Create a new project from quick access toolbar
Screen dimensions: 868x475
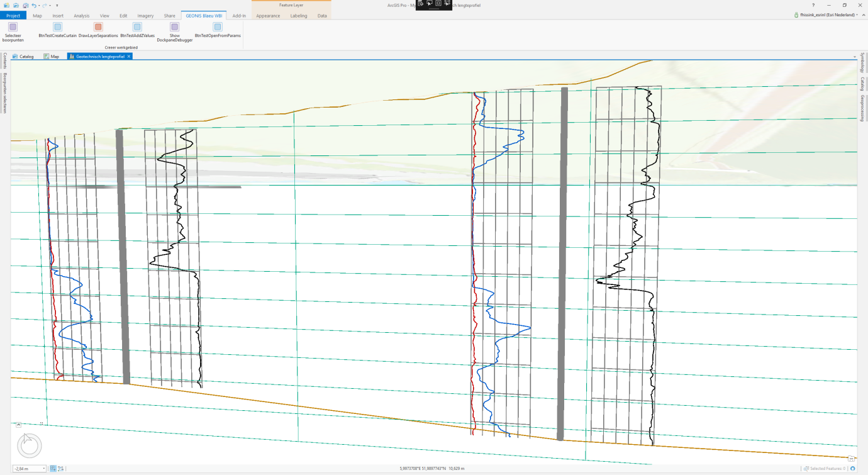click(7, 5)
